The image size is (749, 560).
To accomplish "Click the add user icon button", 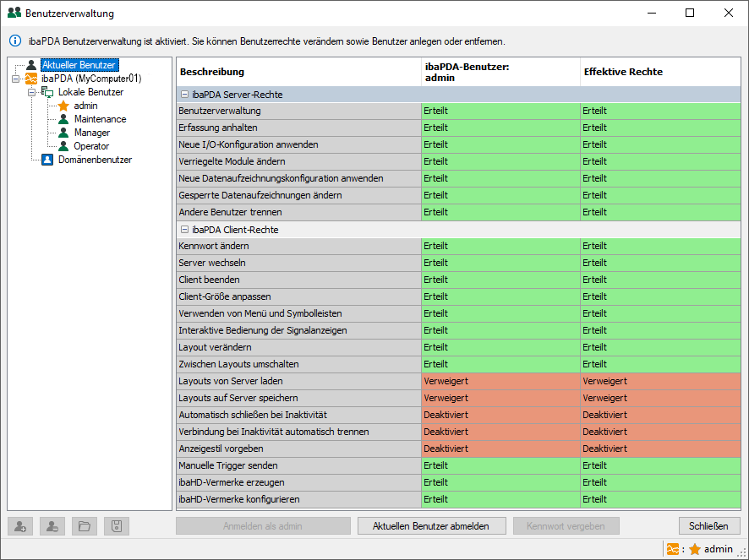I will click(20, 526).
